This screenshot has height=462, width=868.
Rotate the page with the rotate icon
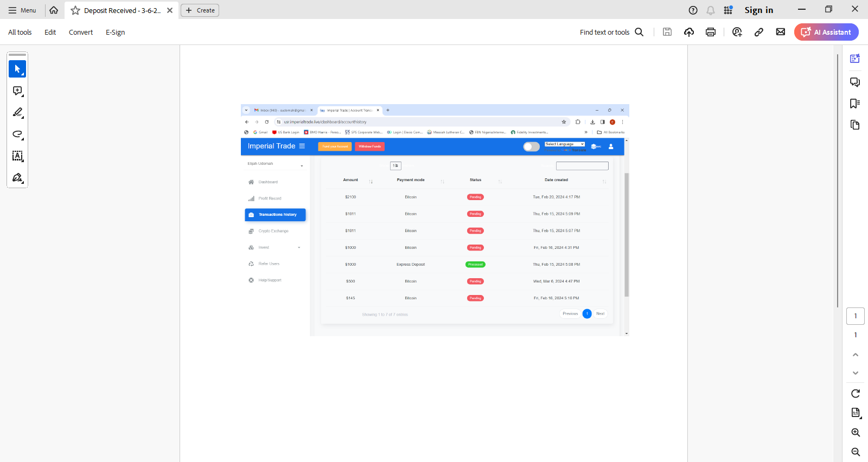click(x=856, y=394)
